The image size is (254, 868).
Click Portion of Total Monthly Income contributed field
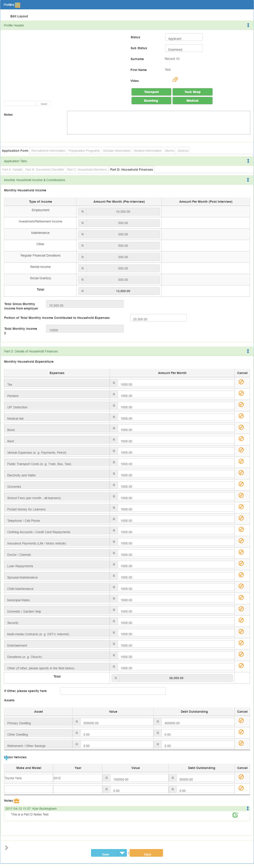158,318
